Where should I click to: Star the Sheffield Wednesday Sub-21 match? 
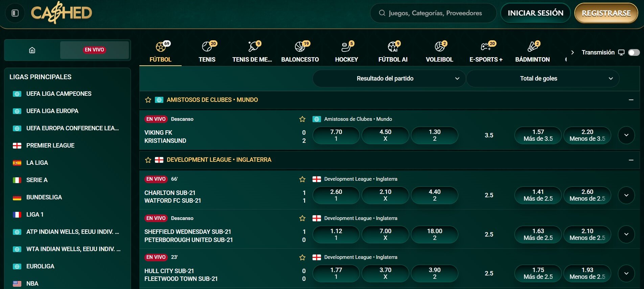coord(302,218)
